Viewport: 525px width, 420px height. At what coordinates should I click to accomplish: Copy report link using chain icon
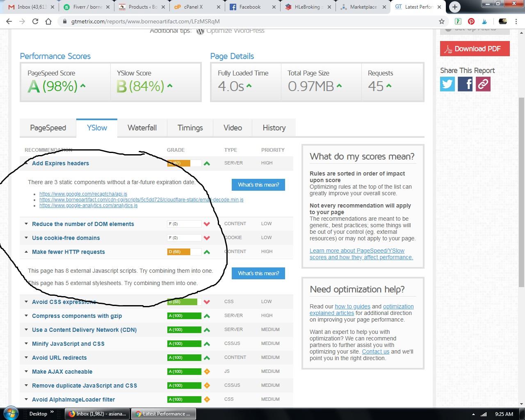coord(483,84)
